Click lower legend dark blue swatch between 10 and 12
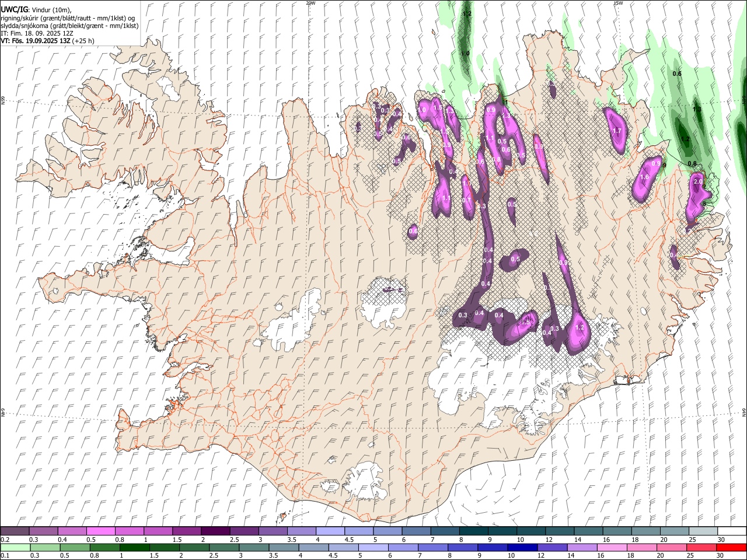The width and height of the screenshot is (747, 560). 522,547
